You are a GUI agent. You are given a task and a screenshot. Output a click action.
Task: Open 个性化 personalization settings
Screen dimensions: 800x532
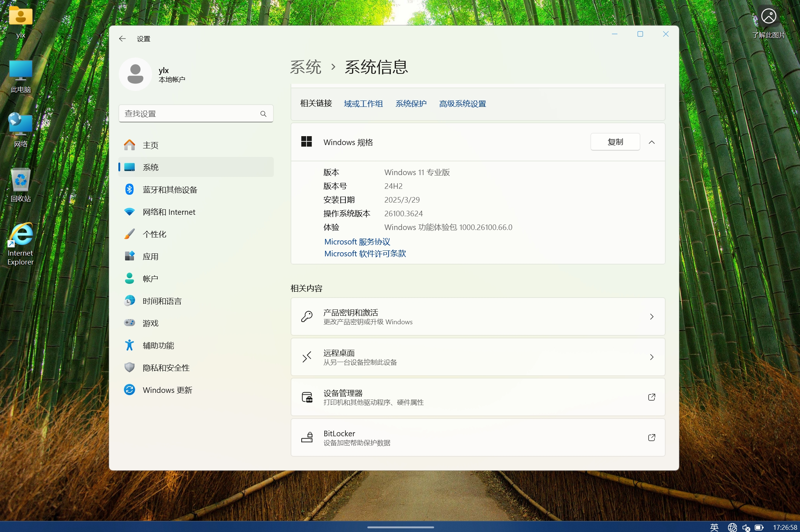pos(196,234)
